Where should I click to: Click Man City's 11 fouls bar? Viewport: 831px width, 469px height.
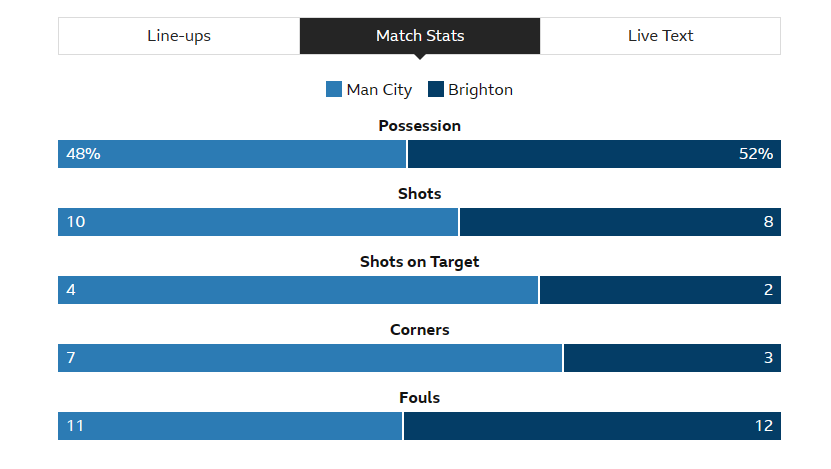[x=230, y=426]
